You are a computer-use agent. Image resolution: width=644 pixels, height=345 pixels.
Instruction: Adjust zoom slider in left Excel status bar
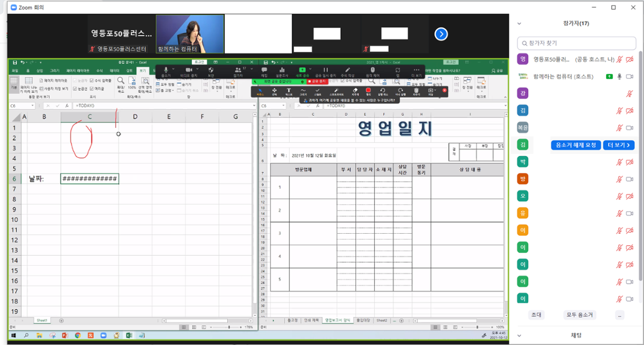point(229,327)
